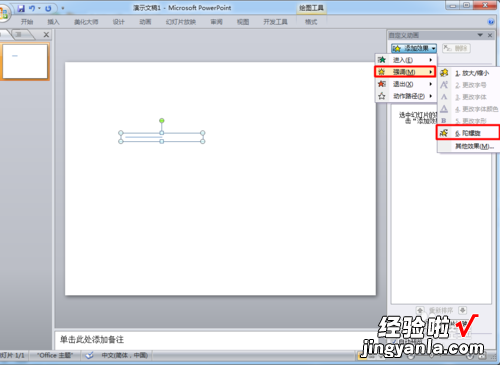Redo the last action
This screenshot has height=365, width=500.
[48, 8]
